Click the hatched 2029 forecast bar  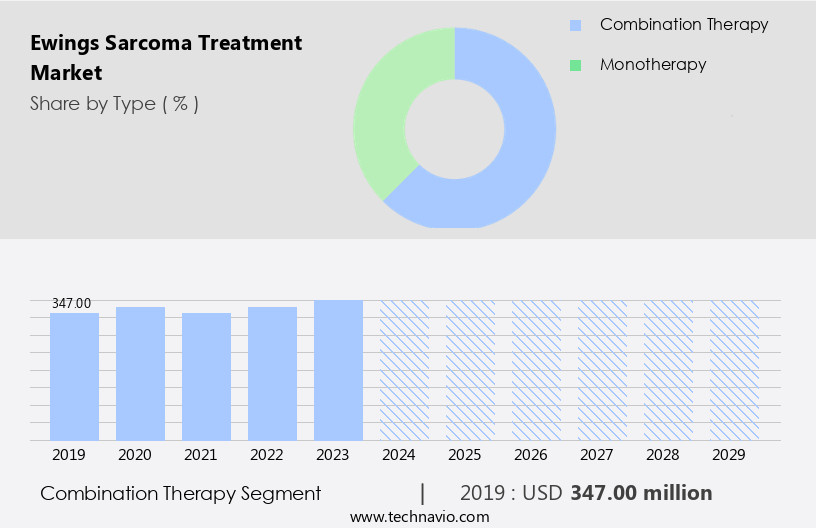pos(734,370)
